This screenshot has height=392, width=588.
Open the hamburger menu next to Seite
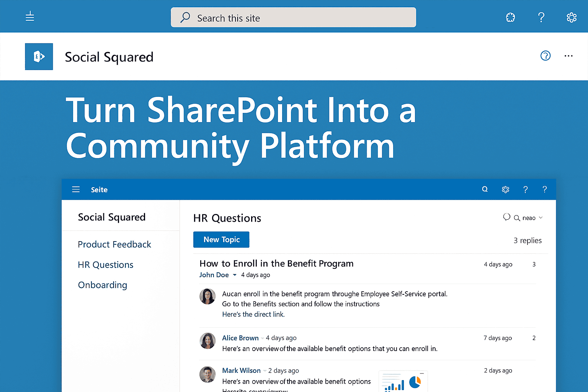(x=75, y=189)
